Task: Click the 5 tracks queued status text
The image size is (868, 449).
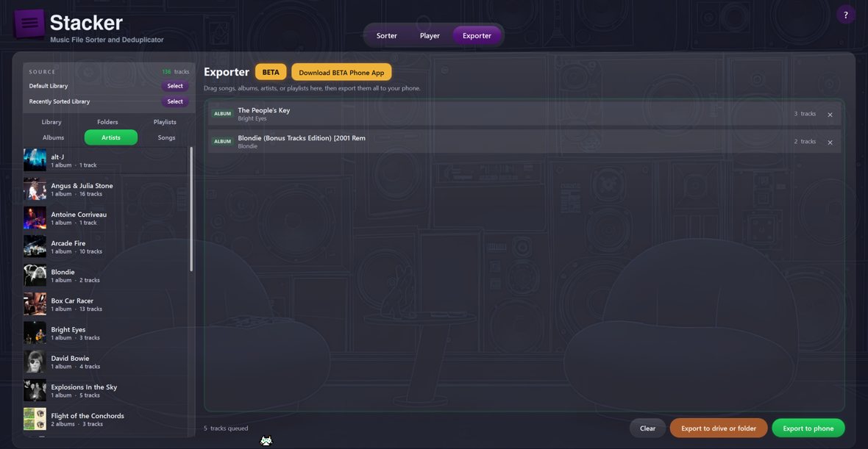Action: point(226,428)
